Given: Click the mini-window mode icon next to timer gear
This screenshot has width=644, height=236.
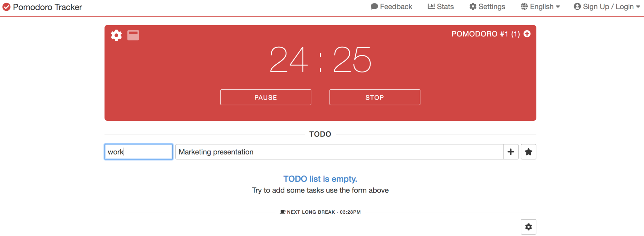Looking at the screenshot, I should [x=133, y=35].
